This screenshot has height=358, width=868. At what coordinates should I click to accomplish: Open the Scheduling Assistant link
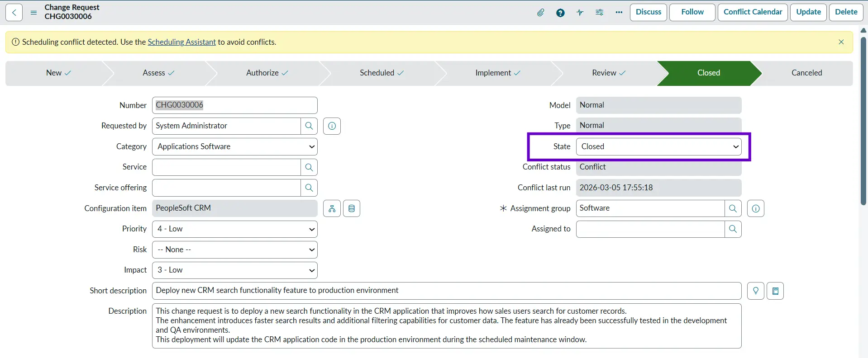point(181,42)
